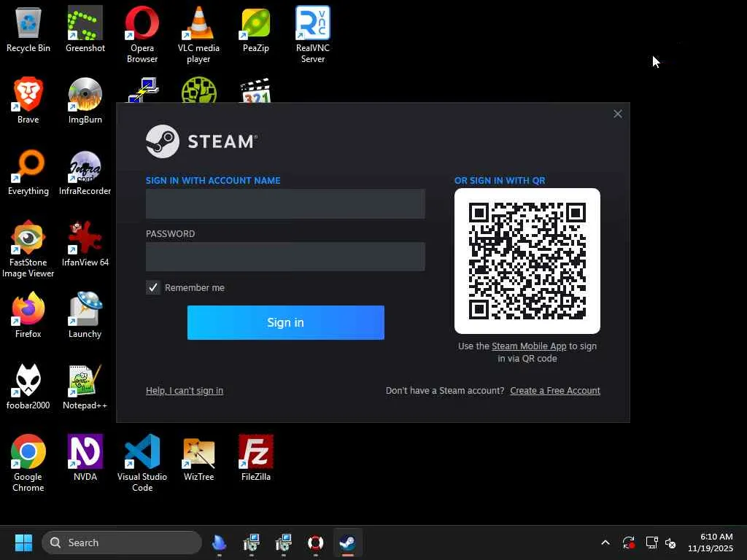Viewport: 747px width, 560px height.
Task: Click the Everything search shortcut
Action: pos(28,172)
